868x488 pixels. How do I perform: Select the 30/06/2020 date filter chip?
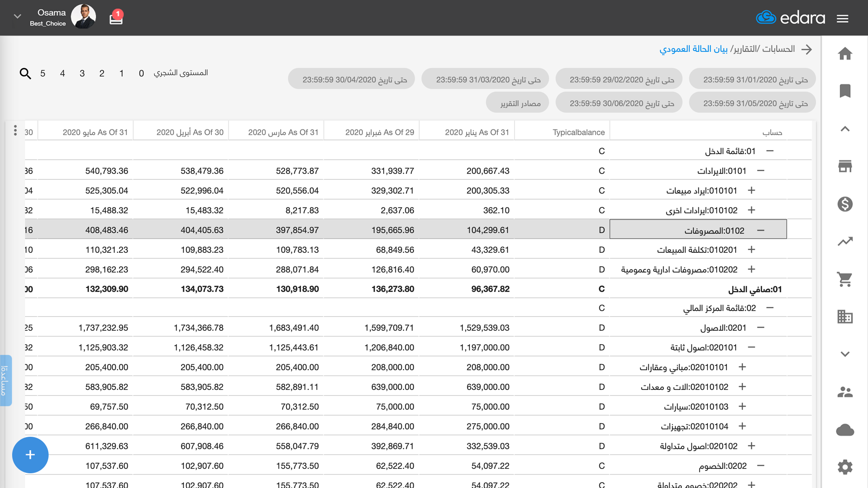click(618, 103)
